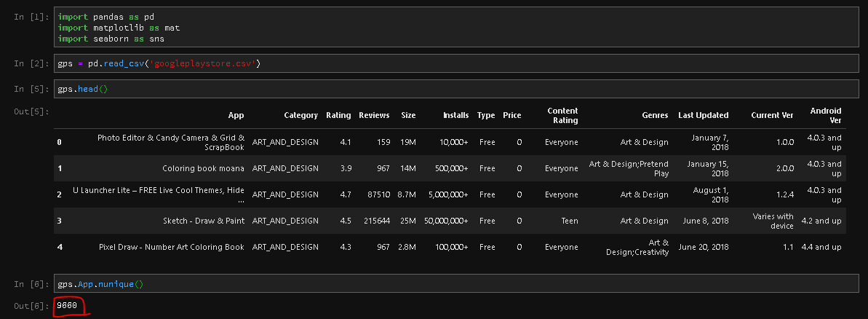The image size is (868, 319).
Task: Select the 'Content Rating' column header
Action: point(562,115)
